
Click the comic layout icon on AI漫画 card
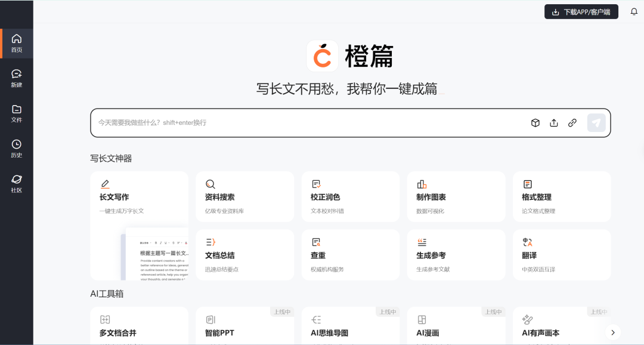(422, 319)
